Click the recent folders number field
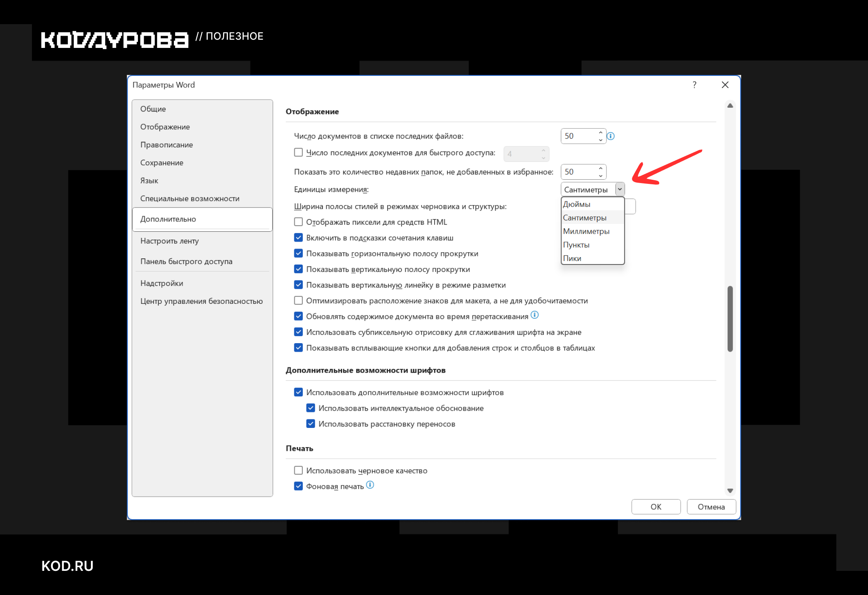The width and height of the screenshot is (868, 595). (x=579, y=172)
